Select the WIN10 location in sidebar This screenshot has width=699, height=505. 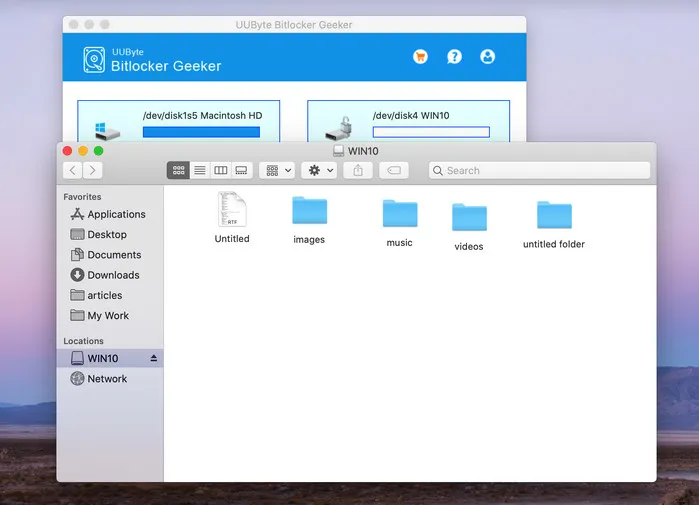110,358
